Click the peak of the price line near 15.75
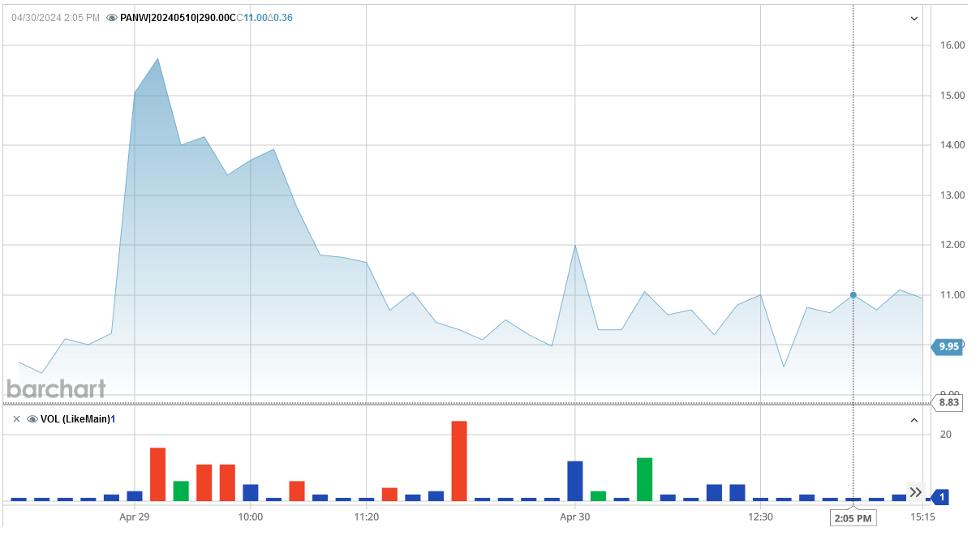This screenshot has width=980, height=536. click(157, 59)
